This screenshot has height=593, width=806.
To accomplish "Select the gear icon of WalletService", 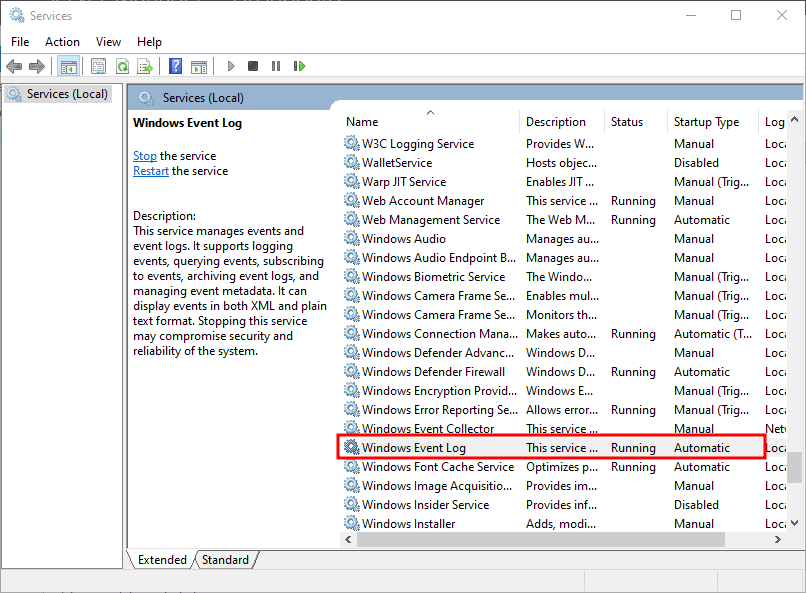I will [x=352, y=162].
